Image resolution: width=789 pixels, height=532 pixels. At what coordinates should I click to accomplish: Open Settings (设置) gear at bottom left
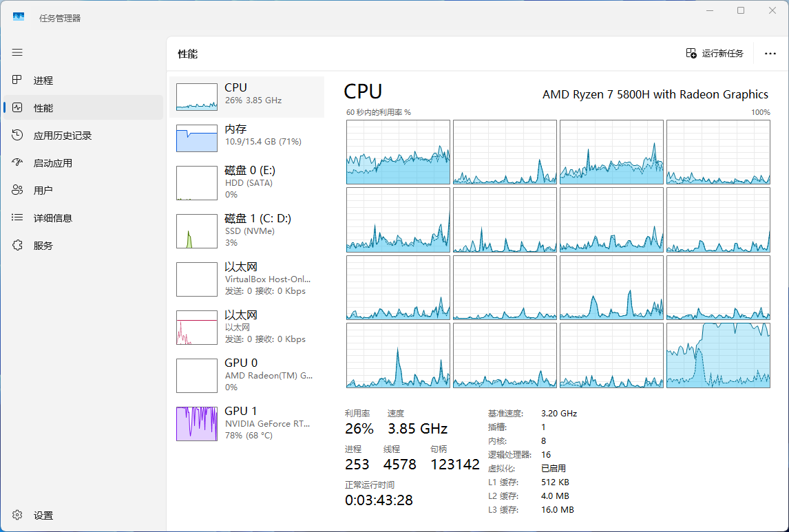coord(17,515)
